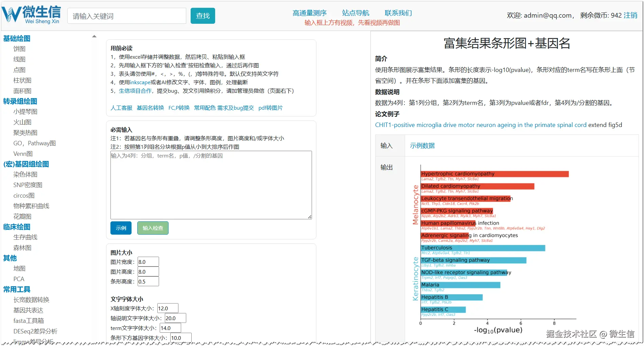Screen dimensions: 644x348
Task: Click the four-column data input textarea
Action: [x=211, y=185]
